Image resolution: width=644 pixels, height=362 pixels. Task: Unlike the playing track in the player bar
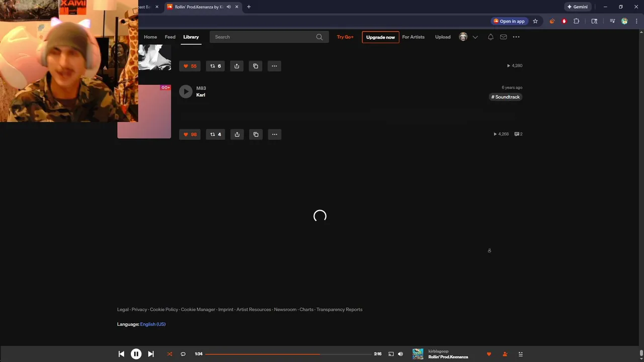click(489, 354)
